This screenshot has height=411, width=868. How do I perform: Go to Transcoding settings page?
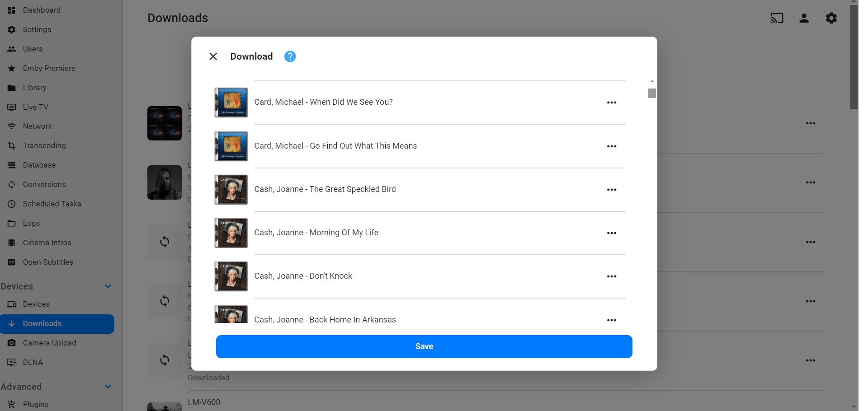coord(44,145)
